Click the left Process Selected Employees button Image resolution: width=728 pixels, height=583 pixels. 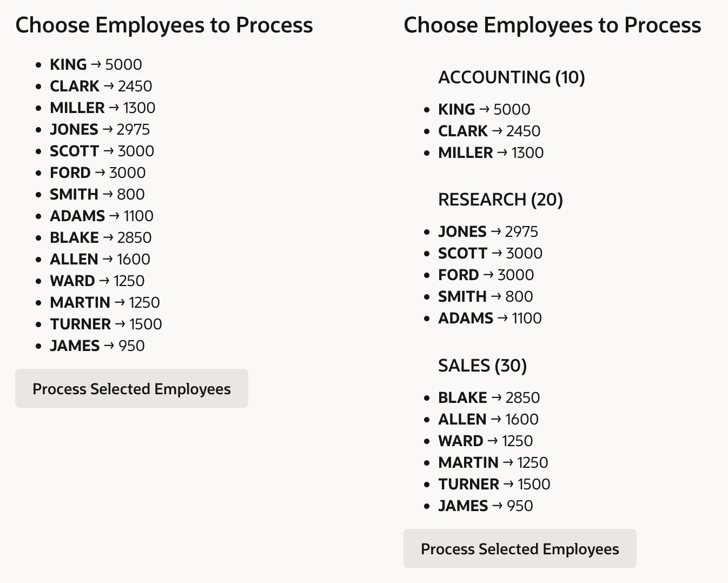coord(131,388)
